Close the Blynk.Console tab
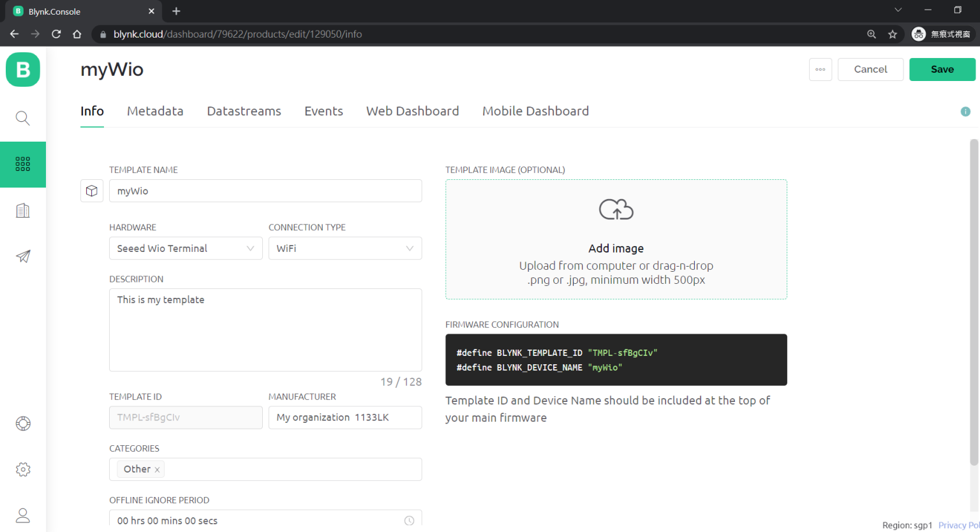 [151, 11]
